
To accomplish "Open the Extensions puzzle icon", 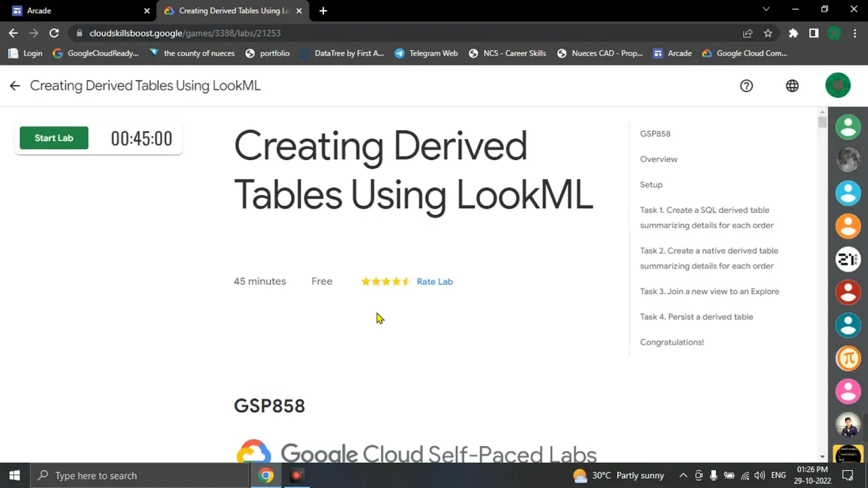I will pos(793,33).
